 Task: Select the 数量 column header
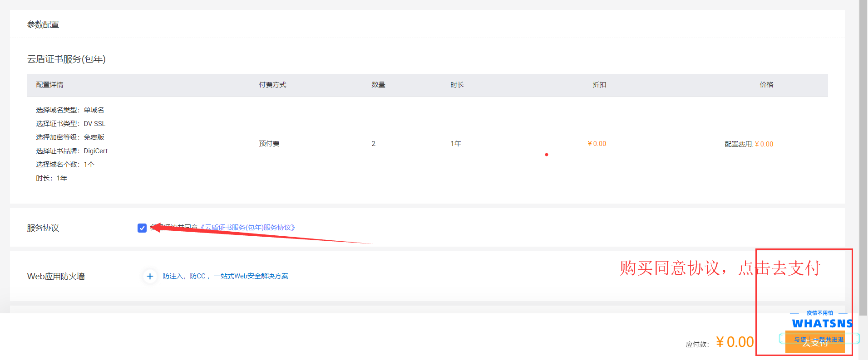(378, 85)
